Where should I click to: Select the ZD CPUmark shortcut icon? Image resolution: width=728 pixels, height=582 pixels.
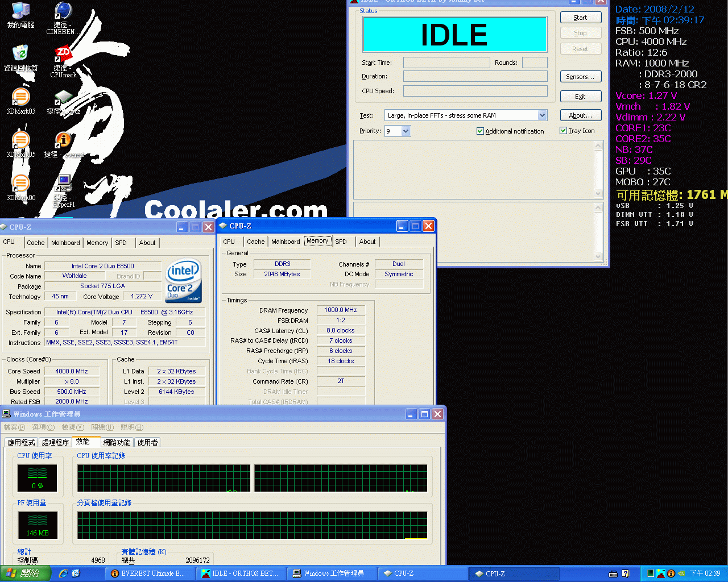[x=63, y=61]
